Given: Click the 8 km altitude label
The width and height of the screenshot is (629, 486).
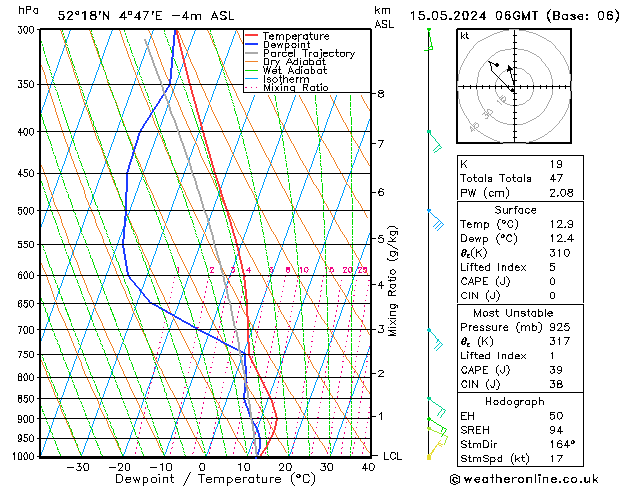Looking at the screenshot, I should coord(381,94).
